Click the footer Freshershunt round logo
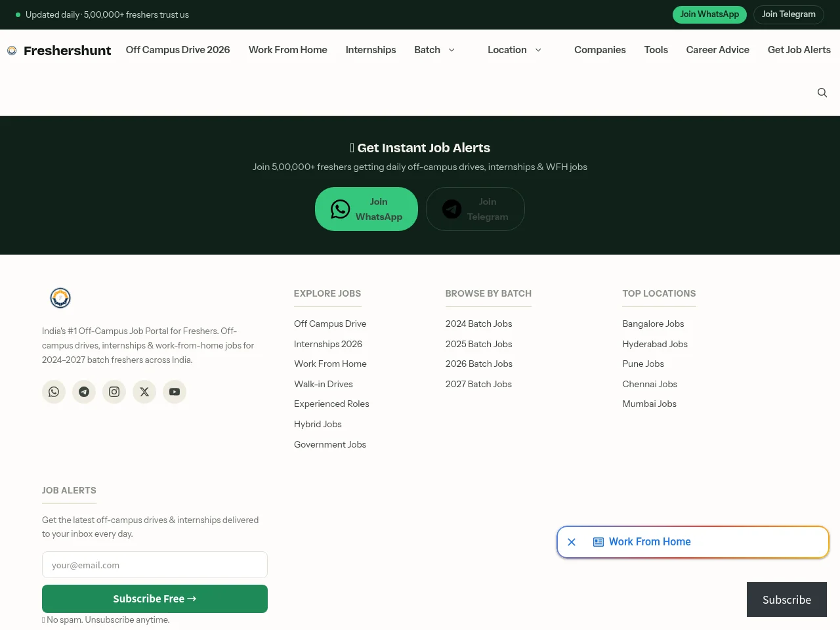 pos(60,298)
